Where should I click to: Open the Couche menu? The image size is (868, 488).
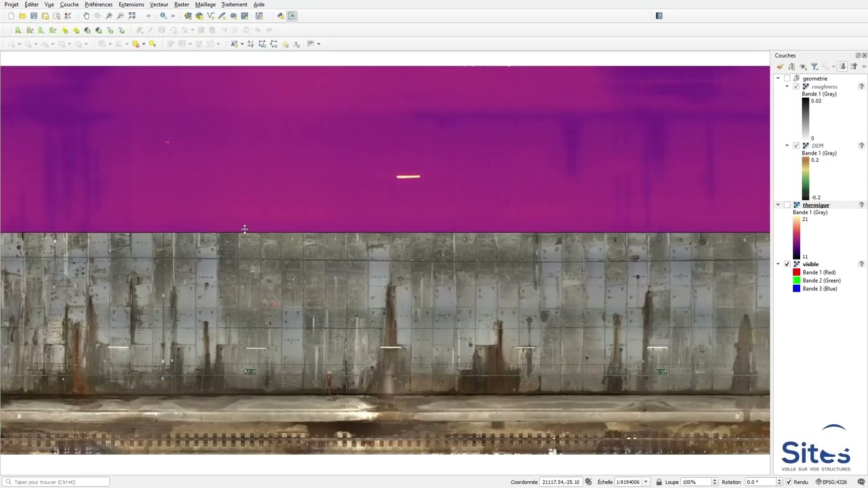[69, 4]
